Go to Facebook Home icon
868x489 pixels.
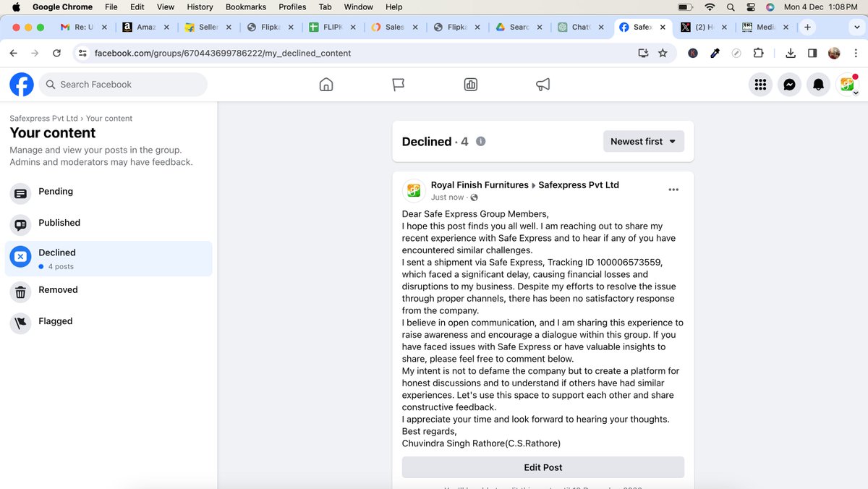[326, 85]
